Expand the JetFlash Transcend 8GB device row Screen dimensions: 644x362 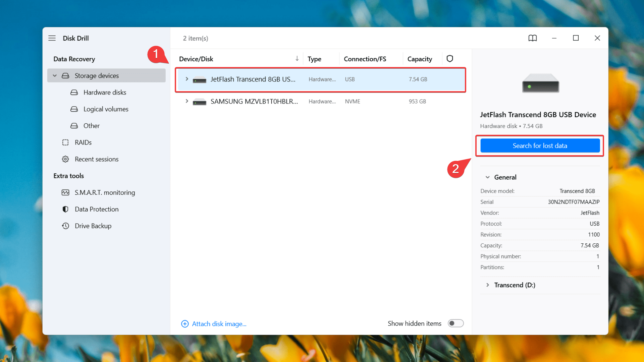click(186, 79)
